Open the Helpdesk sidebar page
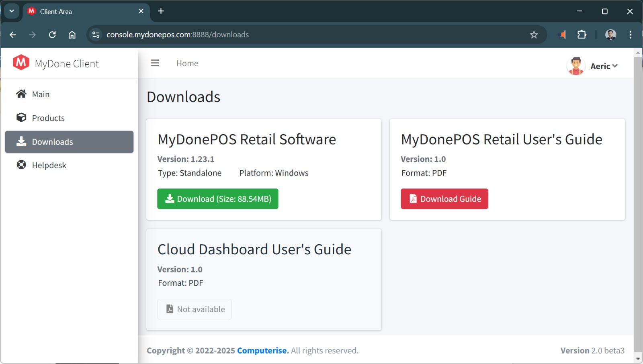Viewport: 643px width, 364px height. coord(69,165)
